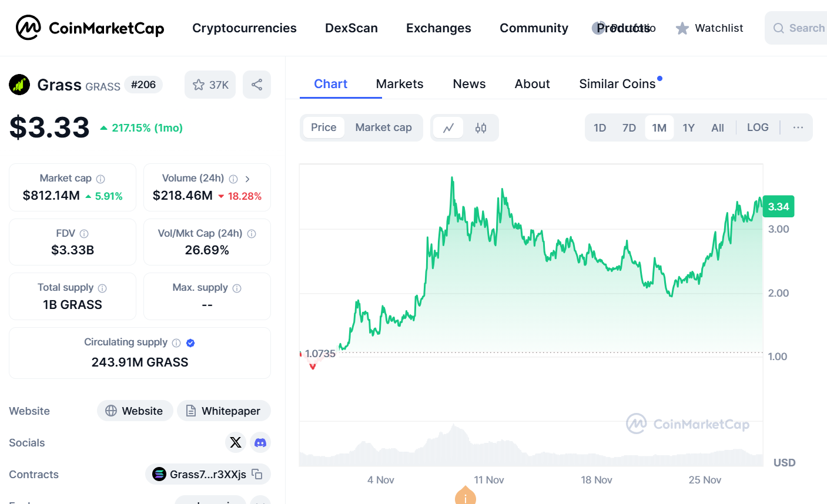Screen dimensions: 827x504
Task: Toggle the LOG scale on chart
Action: [758, 127]
